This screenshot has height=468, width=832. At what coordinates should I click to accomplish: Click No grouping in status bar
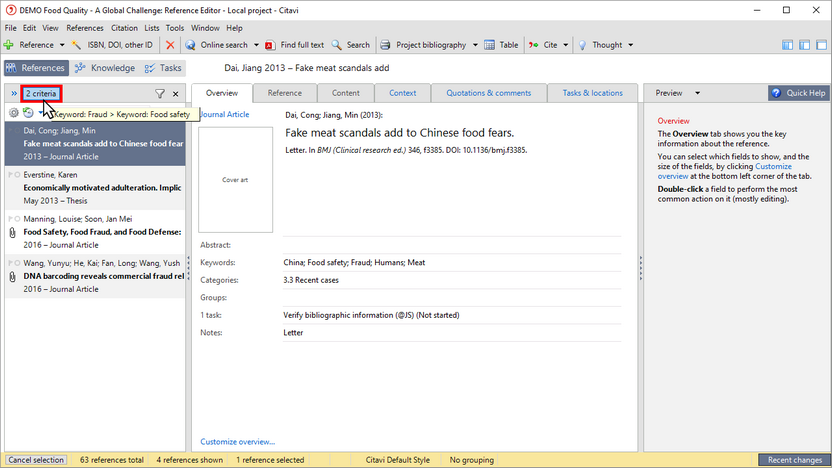click(x=472, y=460)
